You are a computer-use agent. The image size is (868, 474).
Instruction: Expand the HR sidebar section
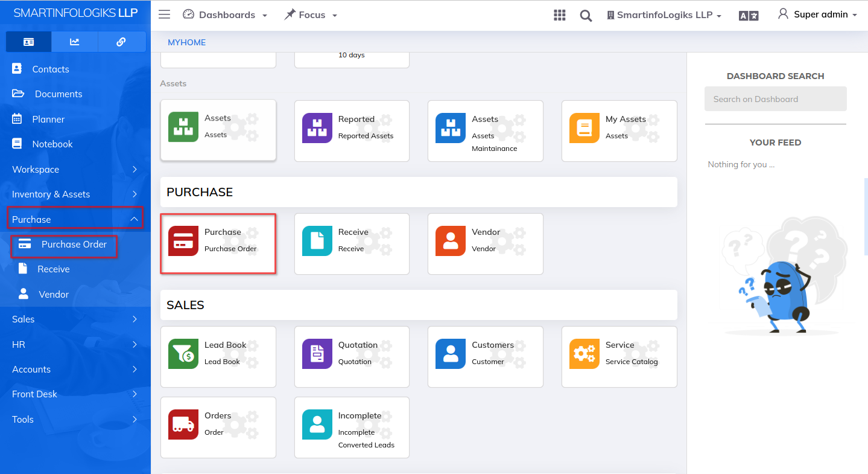click(x=75, y=344)
